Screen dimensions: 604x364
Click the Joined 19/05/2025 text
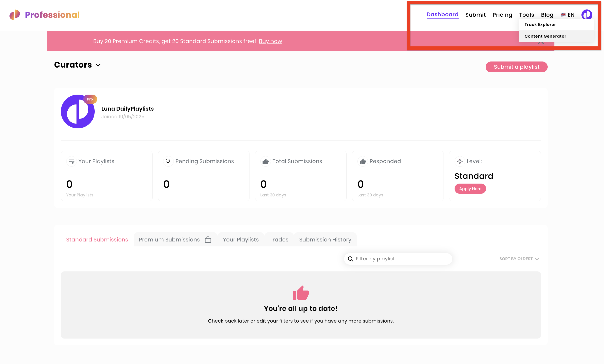(x=123, y=117)
